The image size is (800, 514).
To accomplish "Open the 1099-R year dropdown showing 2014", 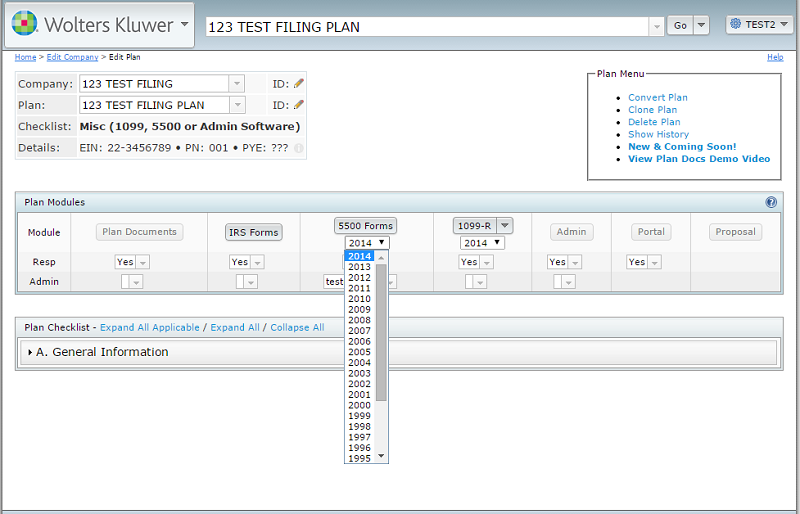I will point(482,243).
